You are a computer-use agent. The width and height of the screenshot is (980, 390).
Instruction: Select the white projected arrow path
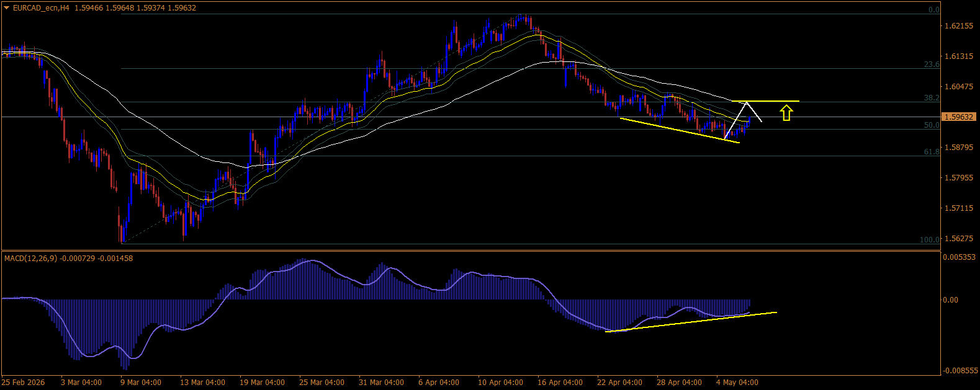pos(744,120)
